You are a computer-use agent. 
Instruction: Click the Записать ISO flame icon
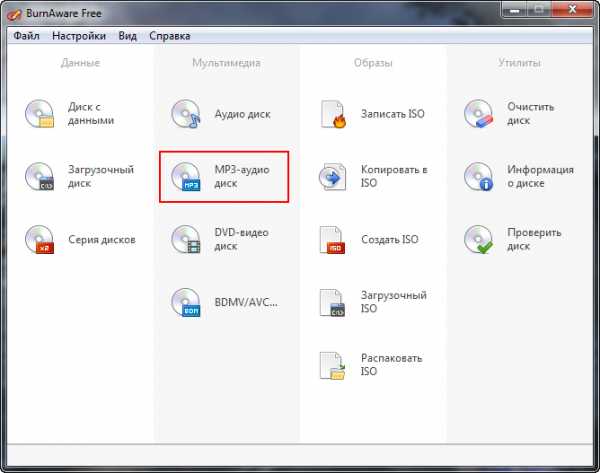(333, 114)
